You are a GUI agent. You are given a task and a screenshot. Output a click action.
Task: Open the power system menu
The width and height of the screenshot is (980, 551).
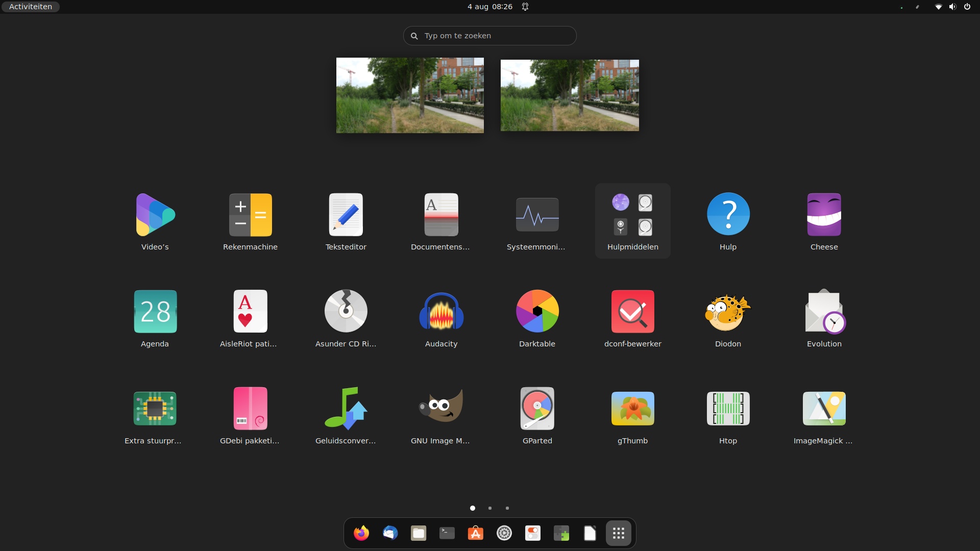967,7
